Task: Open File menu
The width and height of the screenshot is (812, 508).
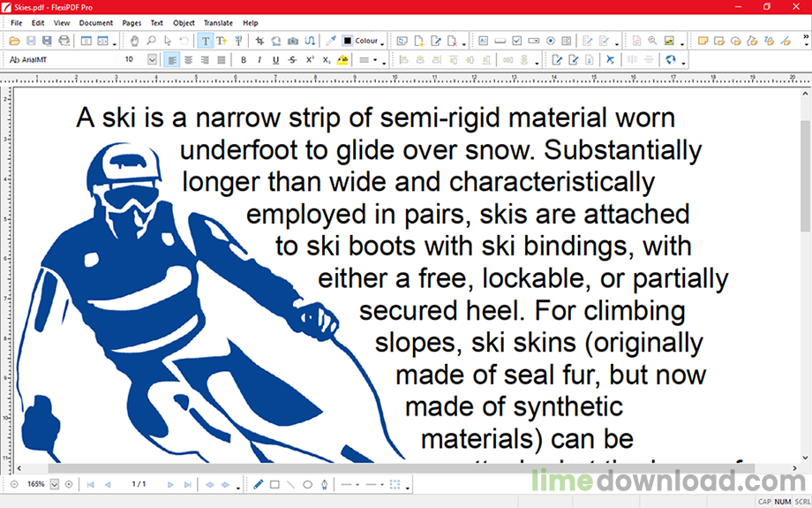Action: tap(17, 23)
